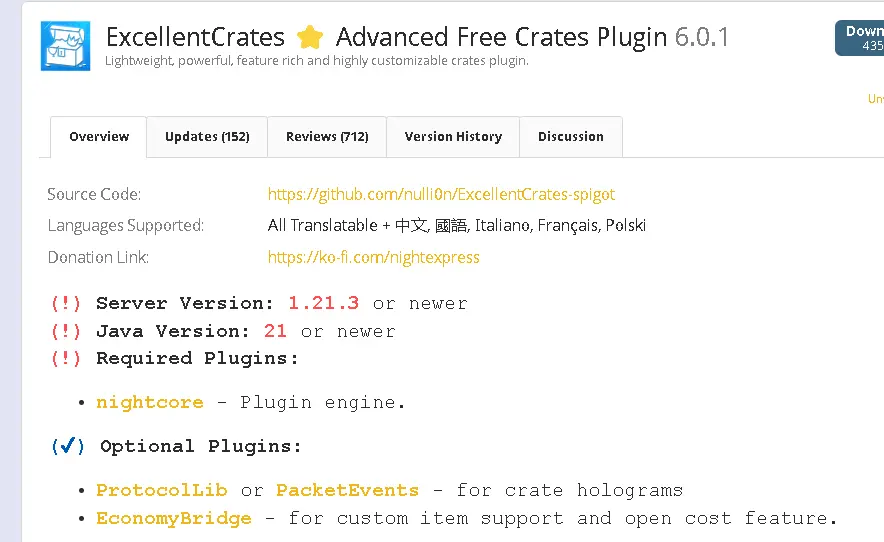Click the red (!) marker beside Java Version
This screenshot has width=884, height=542.
coord(66,331)
